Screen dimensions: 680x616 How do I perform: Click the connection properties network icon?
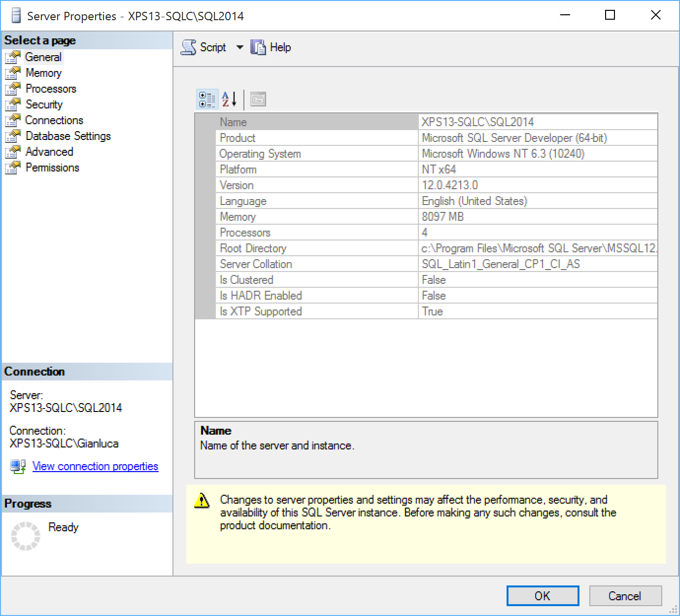point(18,466)
